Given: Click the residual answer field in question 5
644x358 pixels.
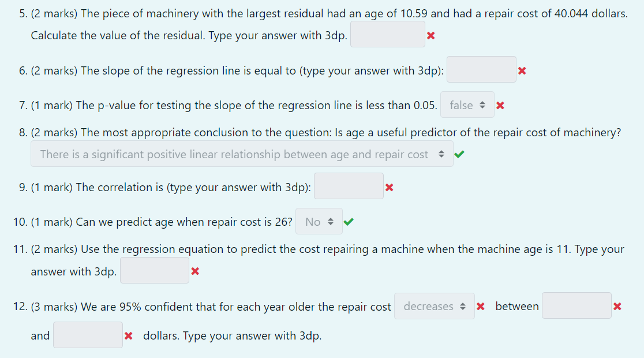Looking at the screenshot, I should click(x=387, y=34).
